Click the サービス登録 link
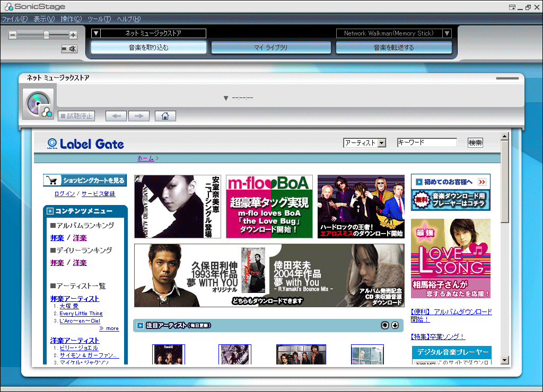The image size is (543, 392). (98, 194)
